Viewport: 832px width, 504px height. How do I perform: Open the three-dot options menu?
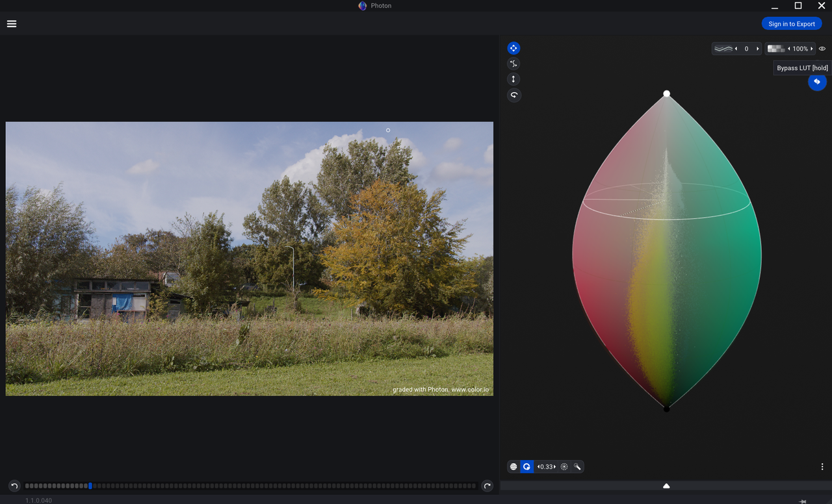point(822,466)
